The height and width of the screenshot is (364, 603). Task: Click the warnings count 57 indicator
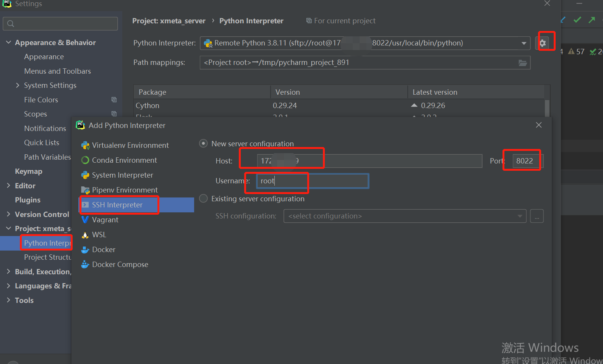(576, 52)
